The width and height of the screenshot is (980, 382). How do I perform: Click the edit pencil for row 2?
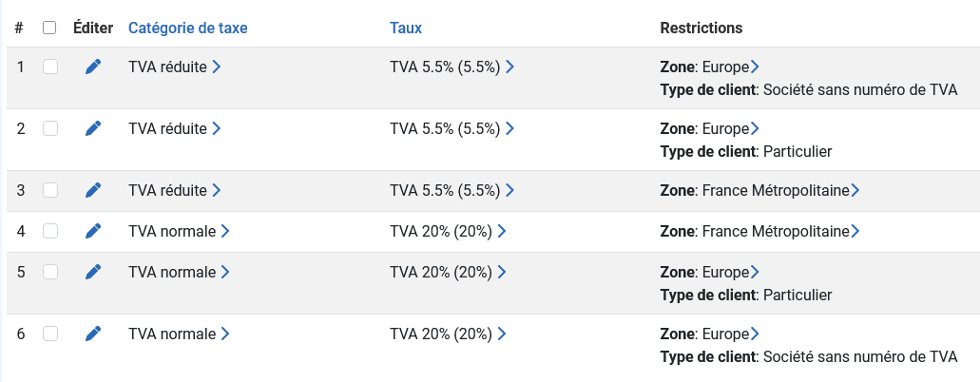[92, 128]
